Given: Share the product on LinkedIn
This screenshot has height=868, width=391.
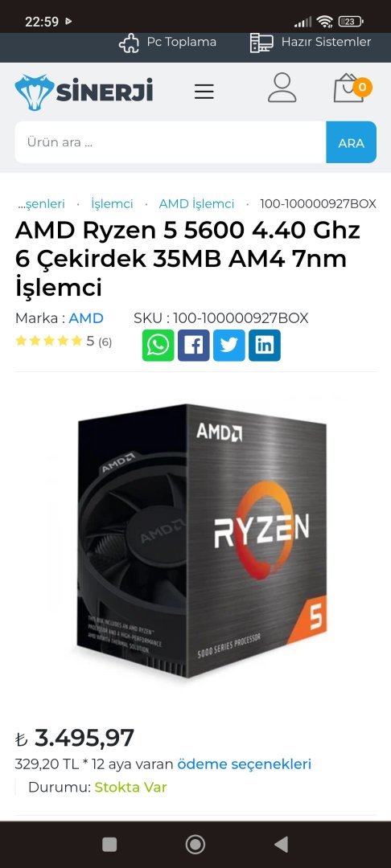Looking at the screenshot, I should (264, 346).
